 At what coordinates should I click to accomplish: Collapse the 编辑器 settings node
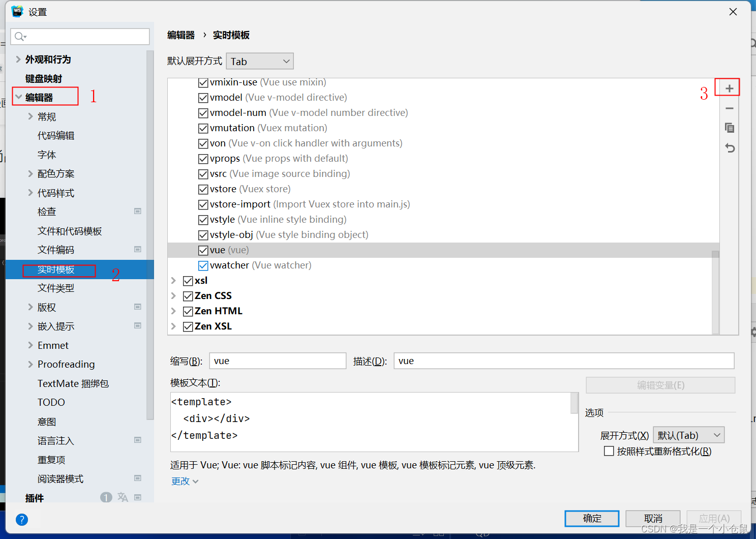(x=18, y=97)
